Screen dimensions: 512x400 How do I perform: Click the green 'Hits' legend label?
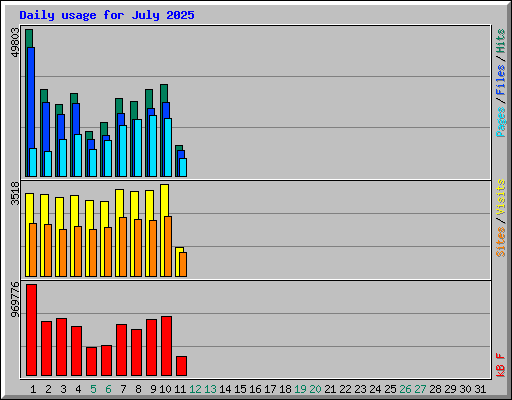tap(501, 41)
